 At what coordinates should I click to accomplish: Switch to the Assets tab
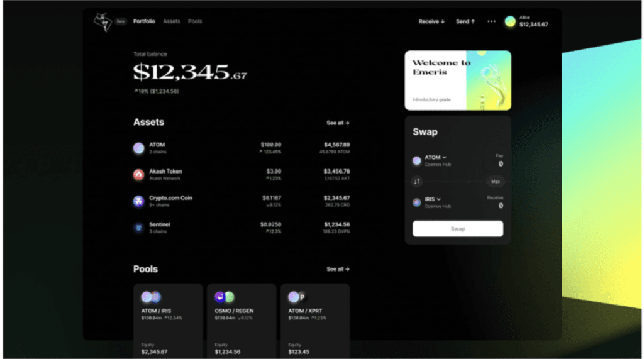172,21
